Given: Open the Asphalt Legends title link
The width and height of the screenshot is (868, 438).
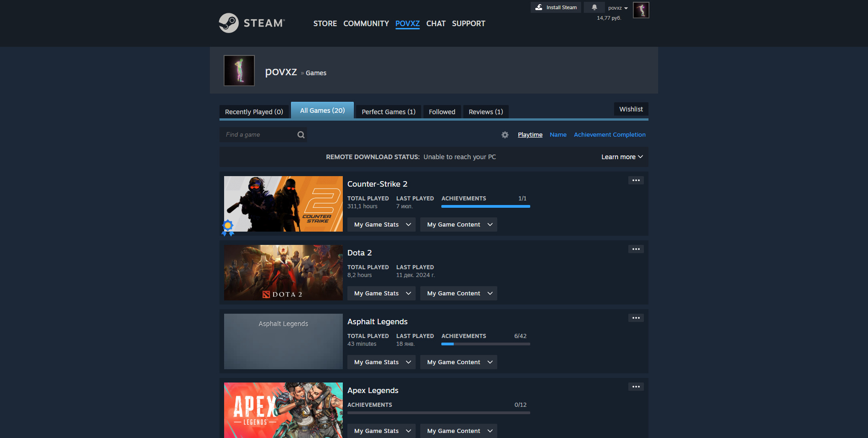Looking at the screenshot, I should point(377,322).
